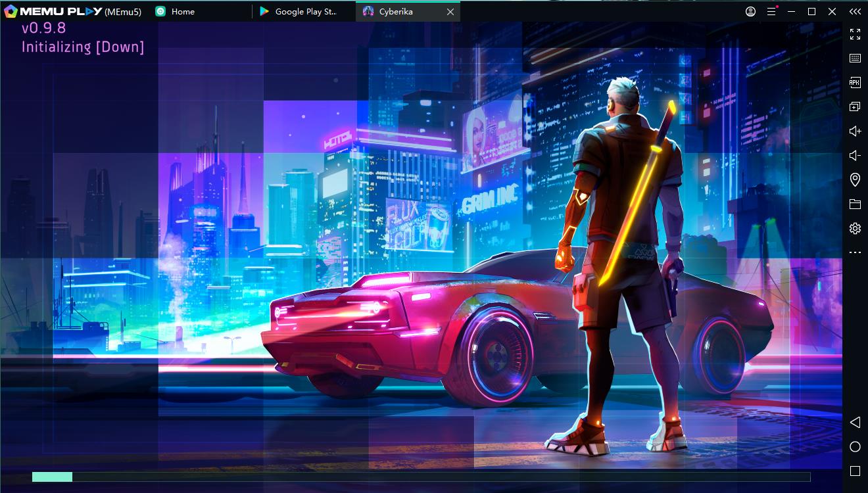Decrease volume with speaker minus icon
868x493 pixels.
tap(855, 156)
